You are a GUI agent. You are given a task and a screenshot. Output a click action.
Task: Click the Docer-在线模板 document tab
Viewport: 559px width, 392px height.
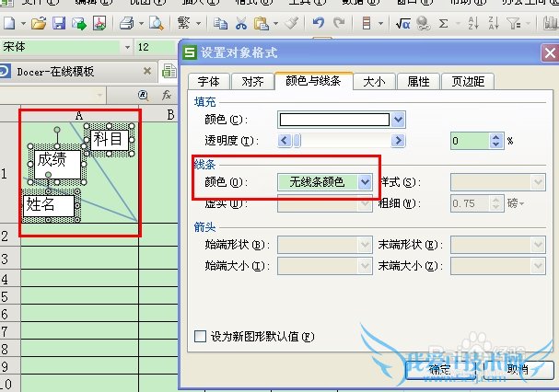coord(77,71)
